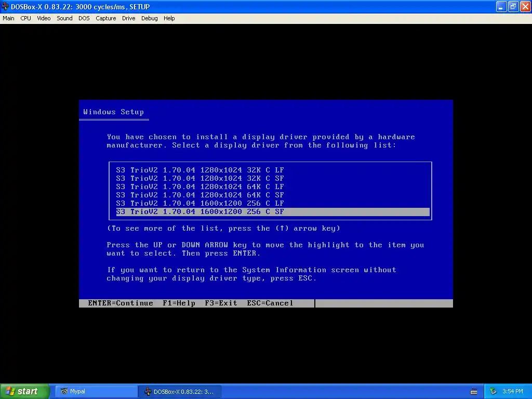Image resolution: width=532 pixels, height=399 pixels.
Task: Minimize the DOSBox-X window
Action: click(501, 6)
